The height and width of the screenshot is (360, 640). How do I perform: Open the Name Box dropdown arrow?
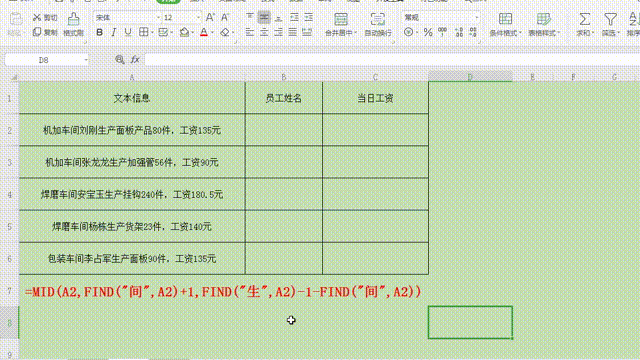point(86,60)
